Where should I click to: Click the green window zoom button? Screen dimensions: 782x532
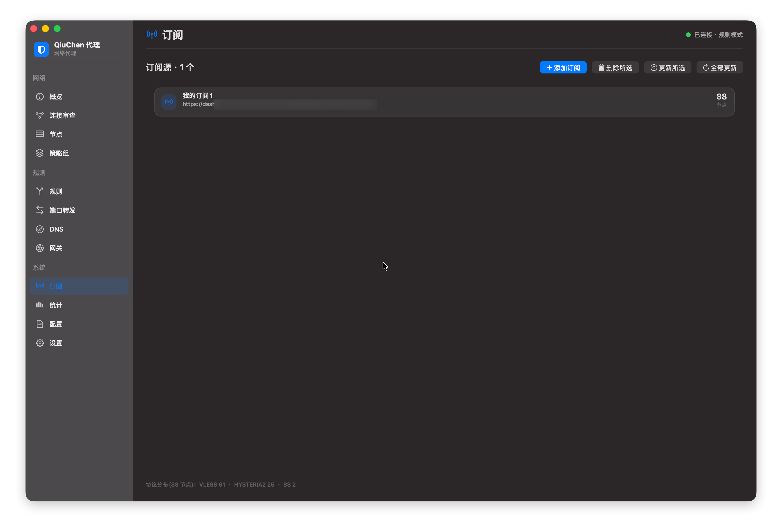click(x=57, y=29)
